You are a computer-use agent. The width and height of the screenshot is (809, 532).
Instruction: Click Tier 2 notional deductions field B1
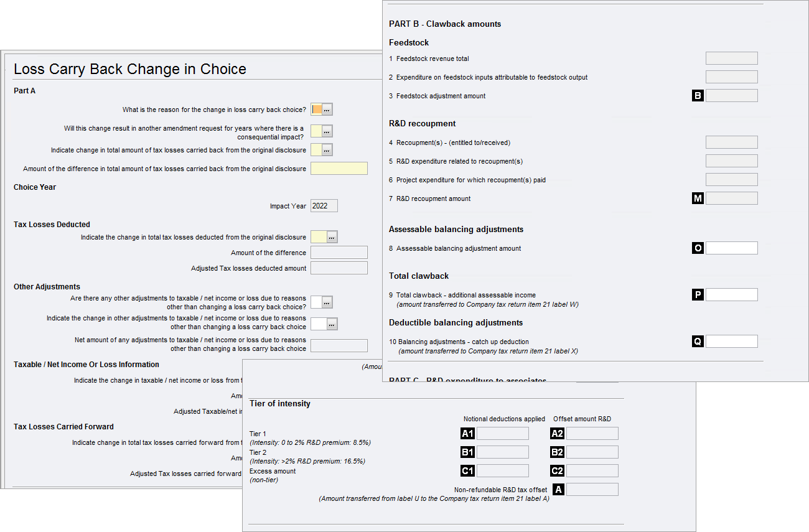(x=503, y=452)
